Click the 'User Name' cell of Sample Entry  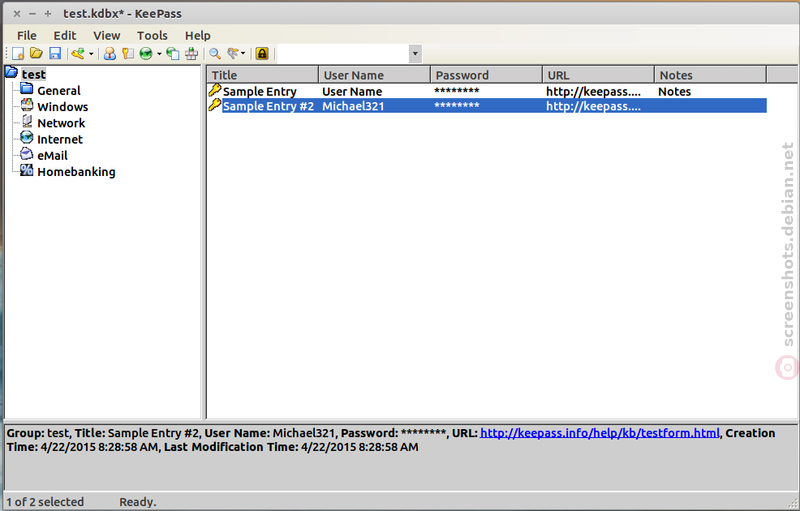[352, 92]
